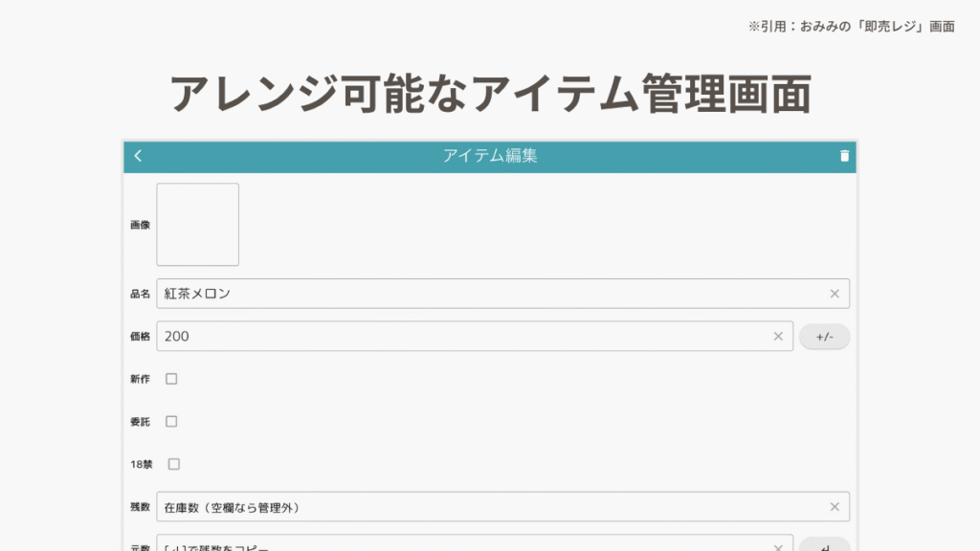Click the 新作 label text
This screenshot has width=980, height=551.
pyautogui.click(x=140, y=380)
